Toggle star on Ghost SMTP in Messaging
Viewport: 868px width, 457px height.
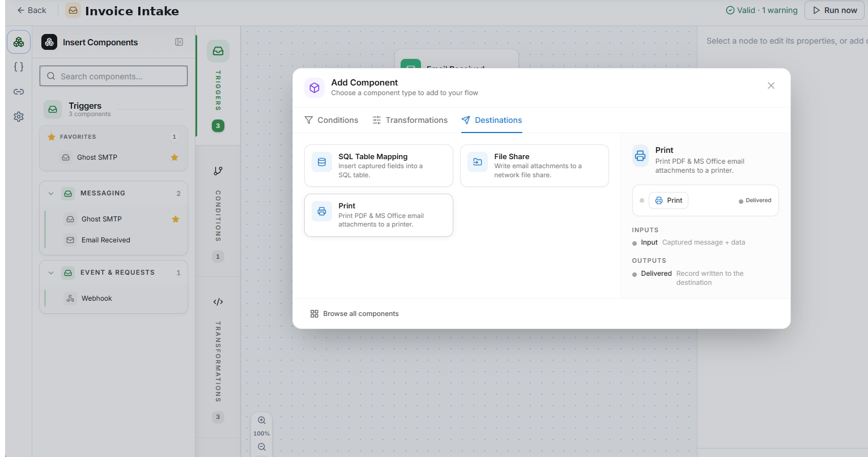pyautogui.click(x=176, y=219)
